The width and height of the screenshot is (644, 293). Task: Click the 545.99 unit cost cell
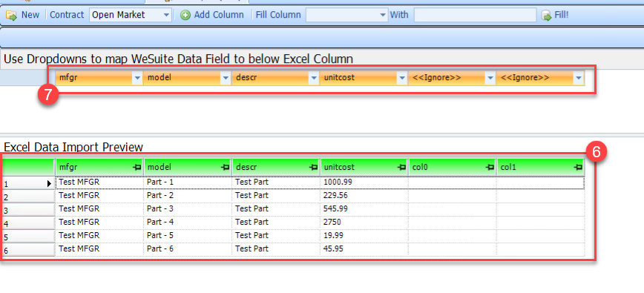(364, 209)
